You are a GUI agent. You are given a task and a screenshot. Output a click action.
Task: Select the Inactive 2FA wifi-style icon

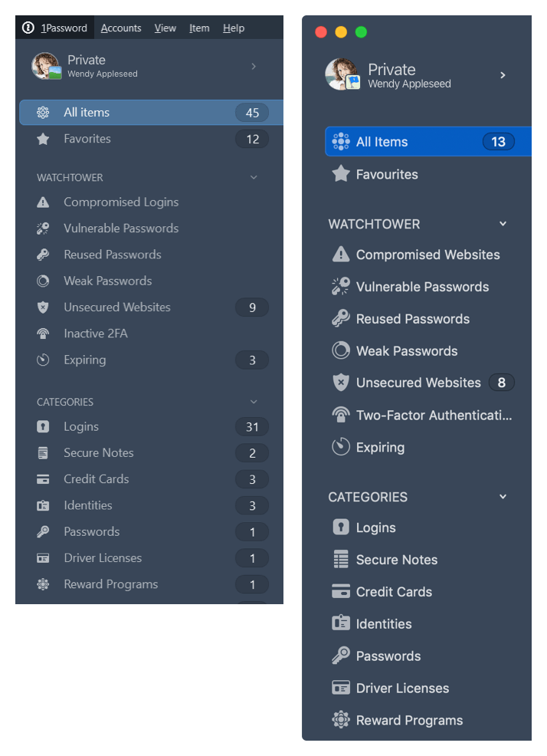(x=43, y=333)
